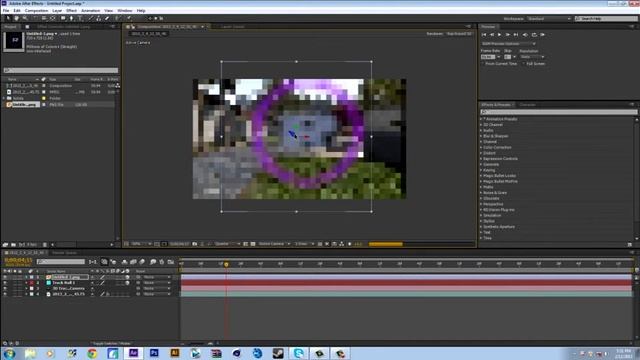This screenshot has height=360, width=640.
Task: Click the timeline current time indicator marker
Action: click(x=226, y=264)
